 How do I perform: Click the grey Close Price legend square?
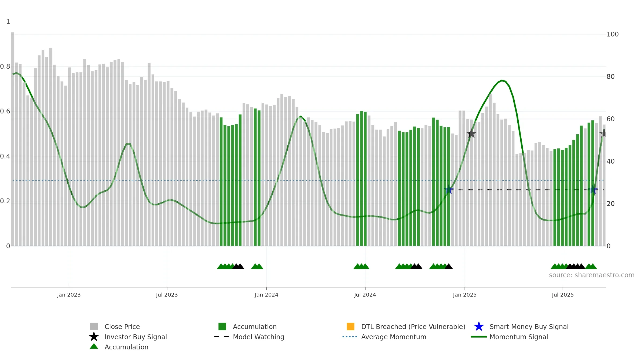coord(94,327)
